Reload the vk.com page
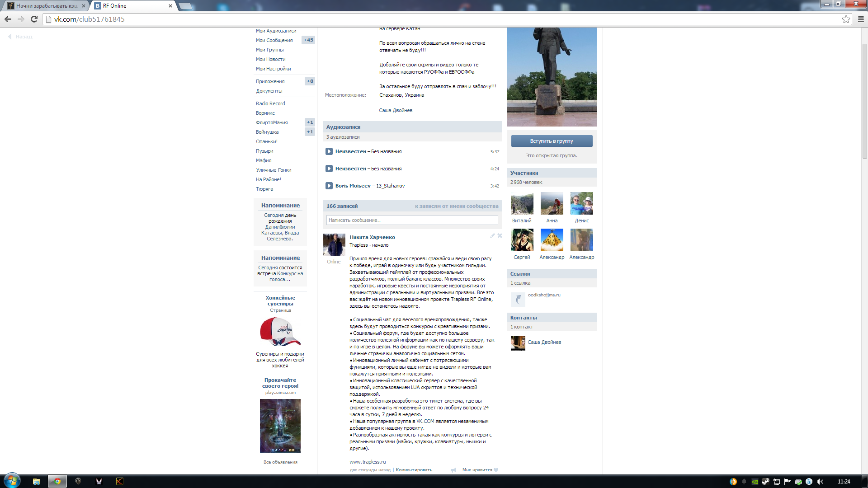The height and width of the screenshot is (488, 868). click(34, 19)
